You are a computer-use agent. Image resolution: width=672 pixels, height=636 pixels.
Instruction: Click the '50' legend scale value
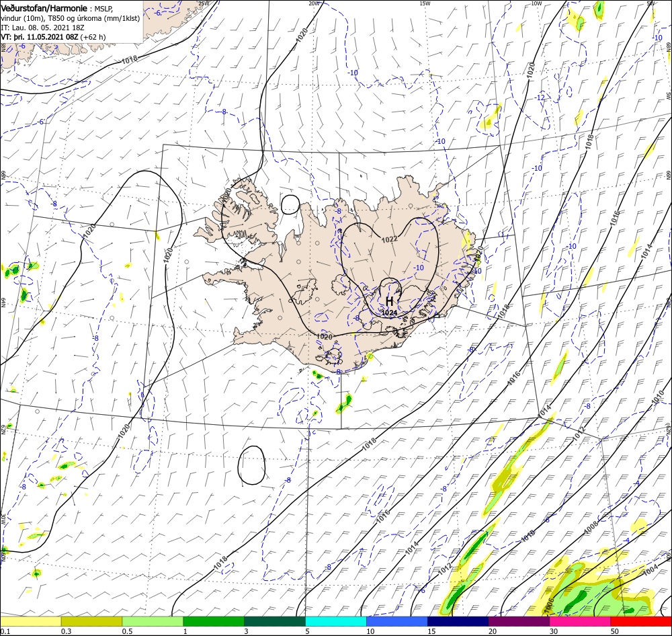click(x=615, y=631)
